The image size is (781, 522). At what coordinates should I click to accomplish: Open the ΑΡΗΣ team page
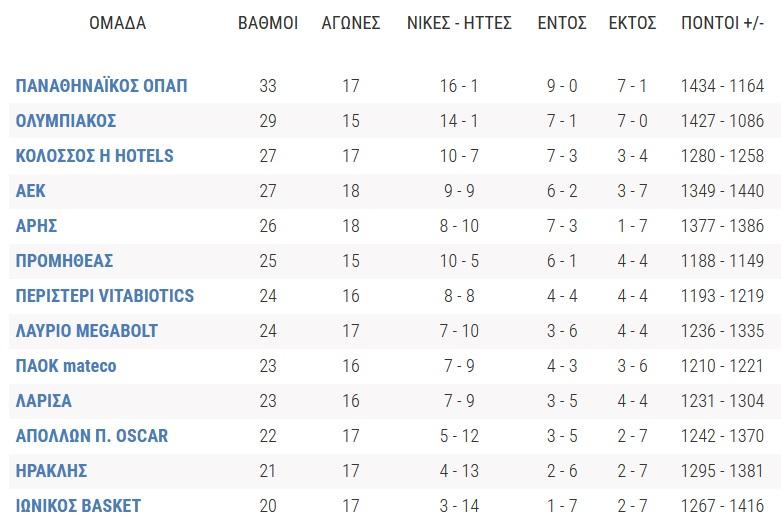[36, 226]
